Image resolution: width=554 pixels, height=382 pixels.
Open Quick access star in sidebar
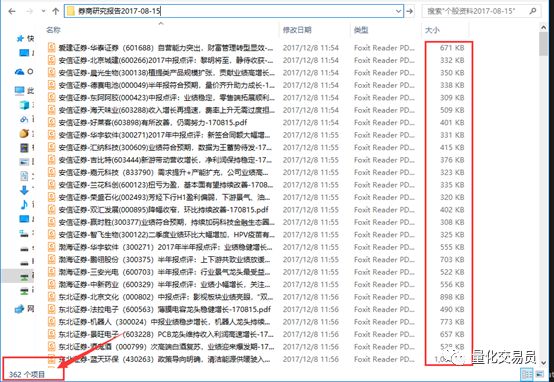click(20, 39)
